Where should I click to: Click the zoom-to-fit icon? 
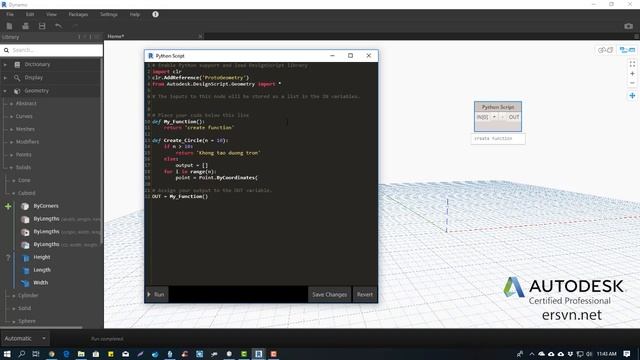pyautogui.click(x=632, y=64)
